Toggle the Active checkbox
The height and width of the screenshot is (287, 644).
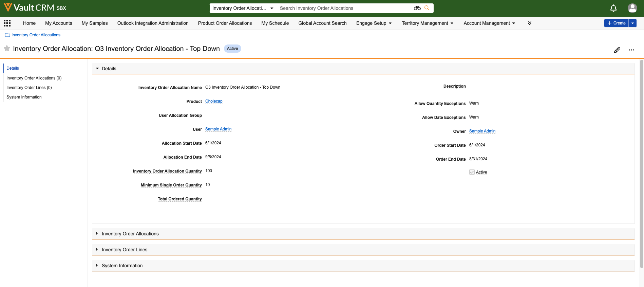click(x=472, y=172)
